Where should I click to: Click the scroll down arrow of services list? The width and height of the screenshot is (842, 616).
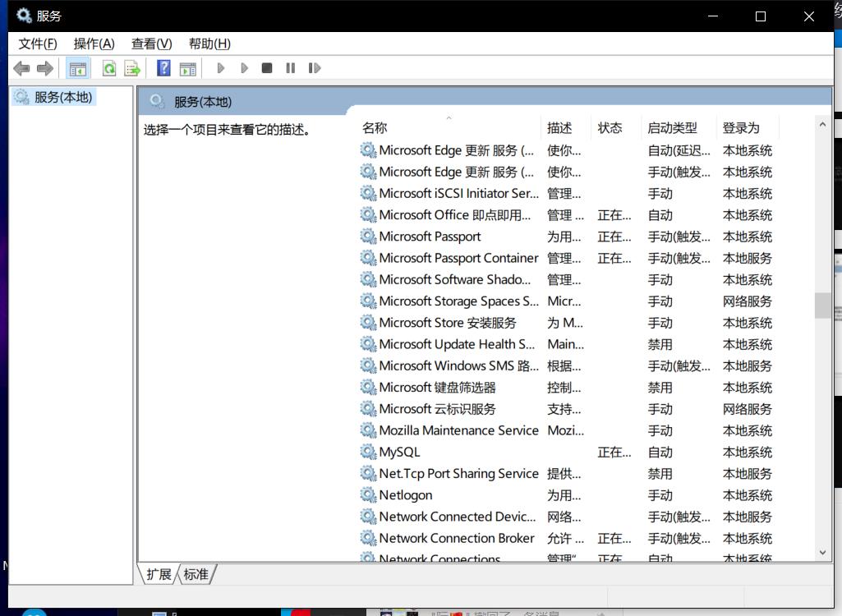(x=822, y=553)
